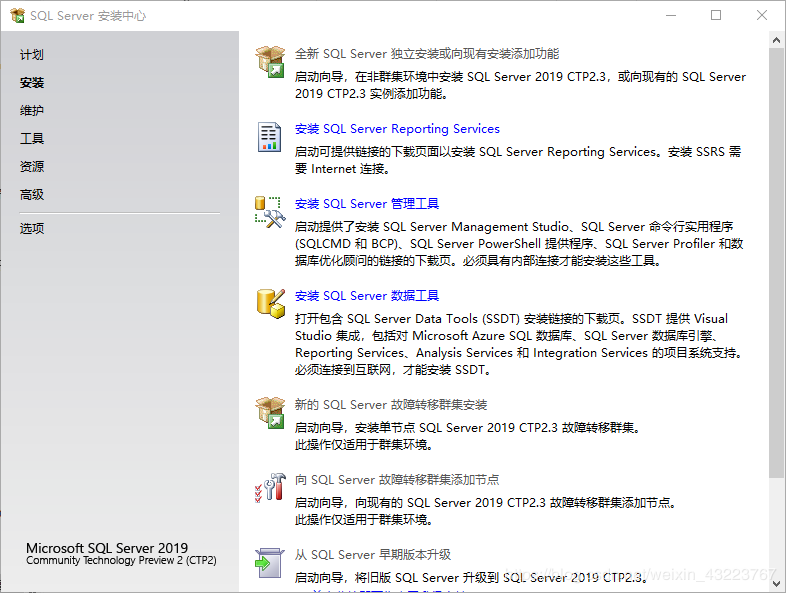Click 向 SQL Server 故障转移群集添加节点

click(x=397, y=480)
